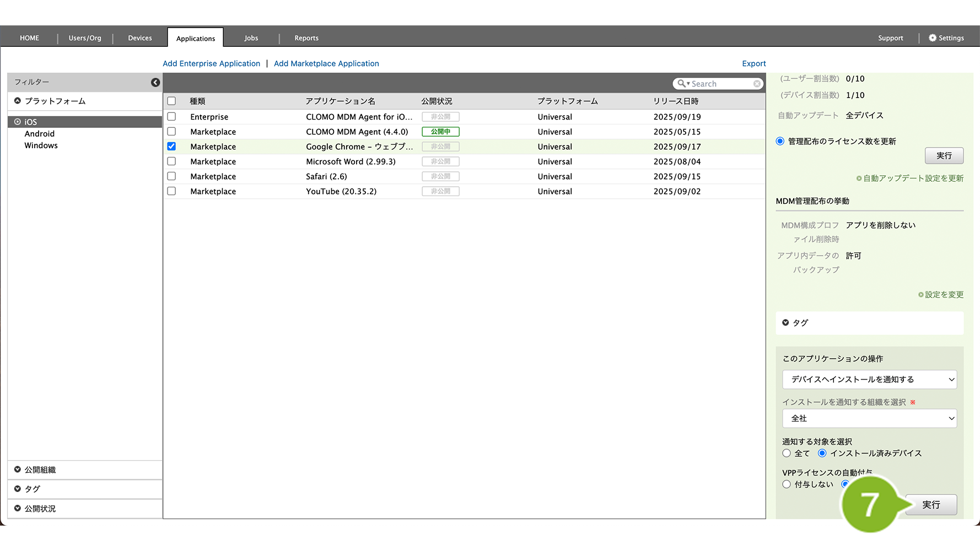
Task: Click 実行 button under license update
Action: point(944,156)
